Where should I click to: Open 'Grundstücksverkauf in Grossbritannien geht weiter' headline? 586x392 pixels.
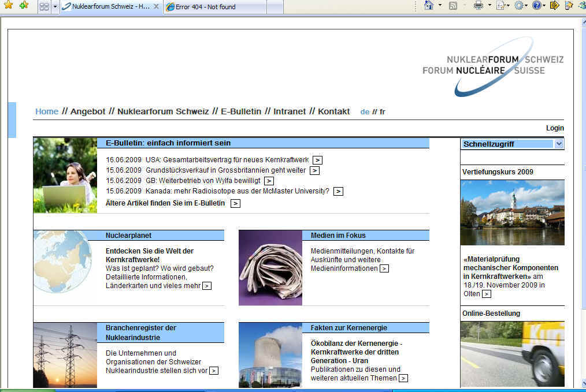(226, 170)
